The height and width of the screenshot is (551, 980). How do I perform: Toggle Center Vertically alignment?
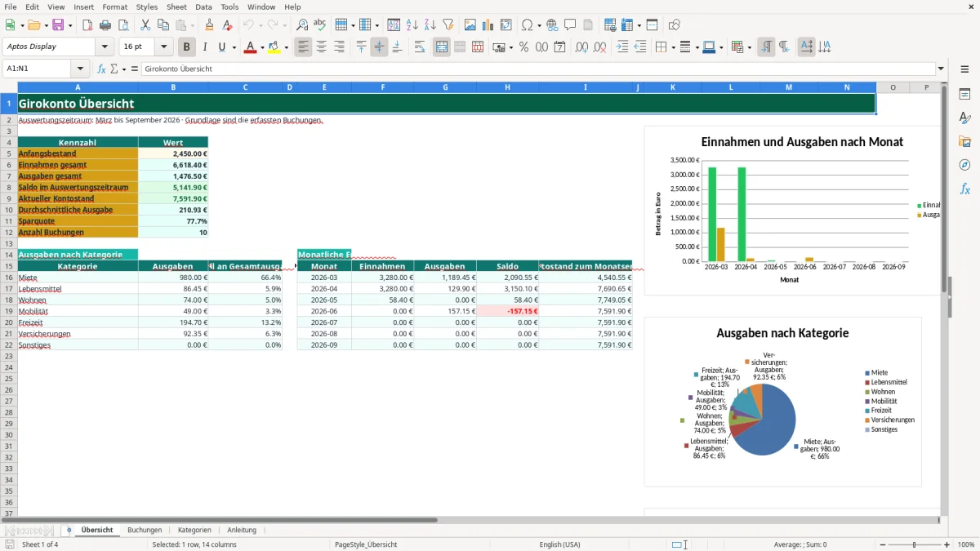pyautogui.click(x=379, y=47)
